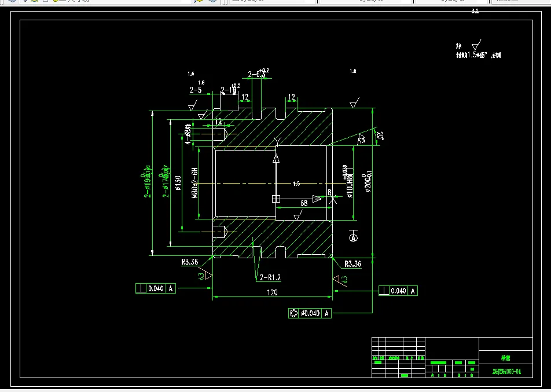
Task: Click the 1.5×45° chamfer note text
Action: 478,55
